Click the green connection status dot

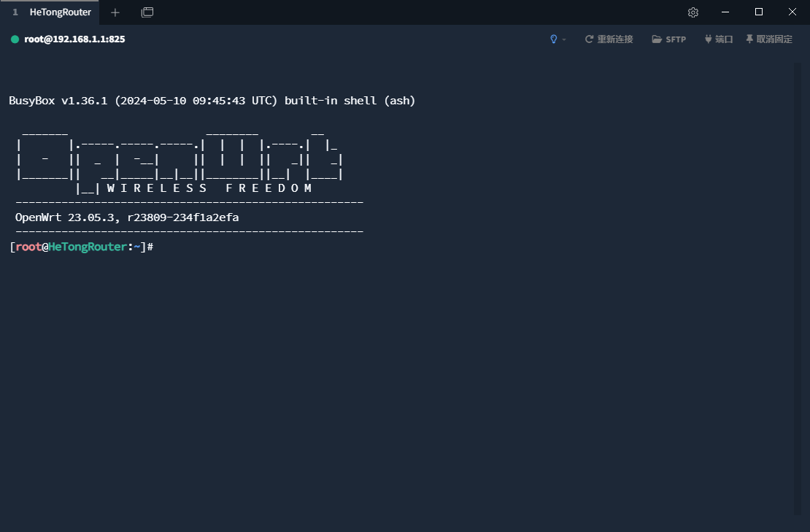15,39
